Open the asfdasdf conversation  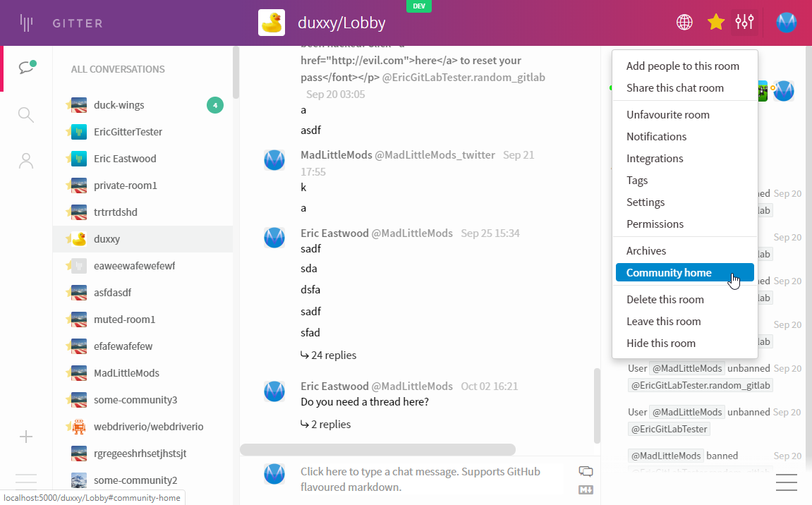pos(143,293)
